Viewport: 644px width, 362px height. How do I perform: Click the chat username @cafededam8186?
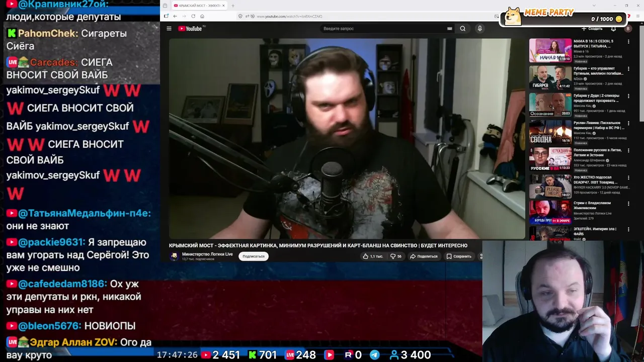coord(62,284)
